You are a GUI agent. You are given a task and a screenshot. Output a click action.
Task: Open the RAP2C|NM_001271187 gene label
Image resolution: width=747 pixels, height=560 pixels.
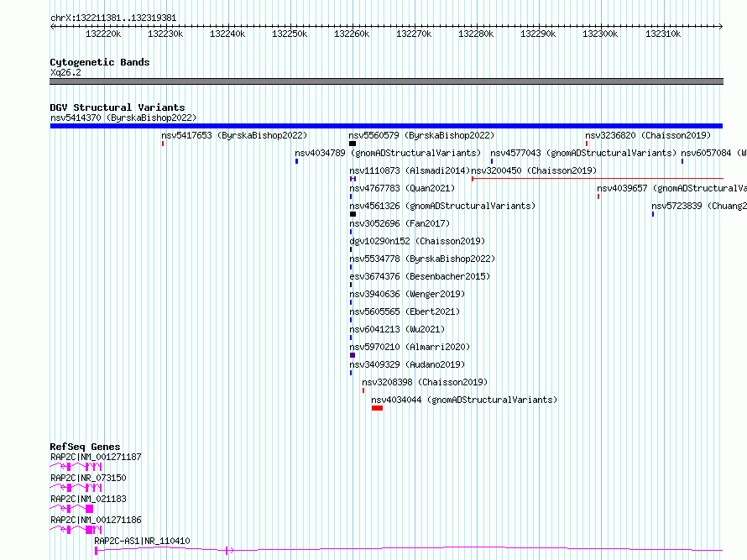96,457
